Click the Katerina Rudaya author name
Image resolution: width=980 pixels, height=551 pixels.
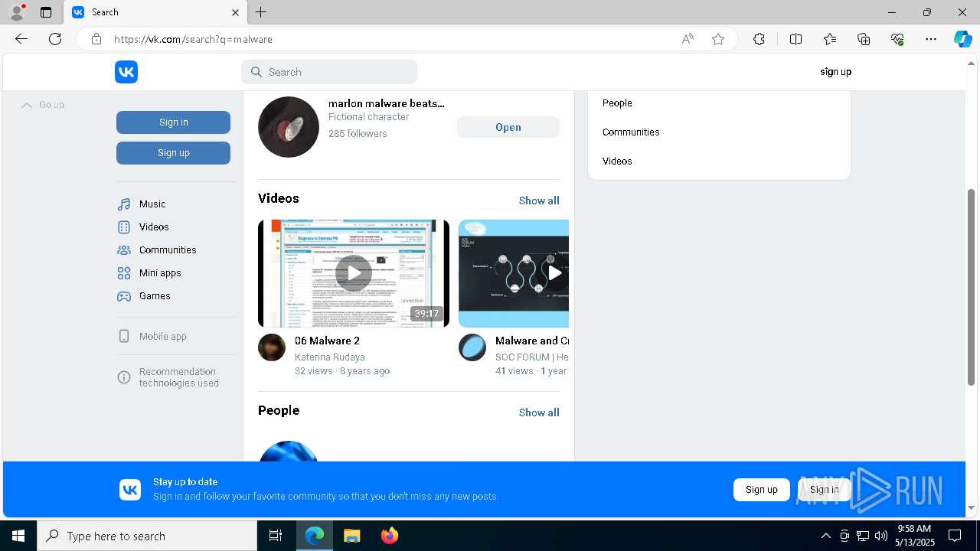330,357
